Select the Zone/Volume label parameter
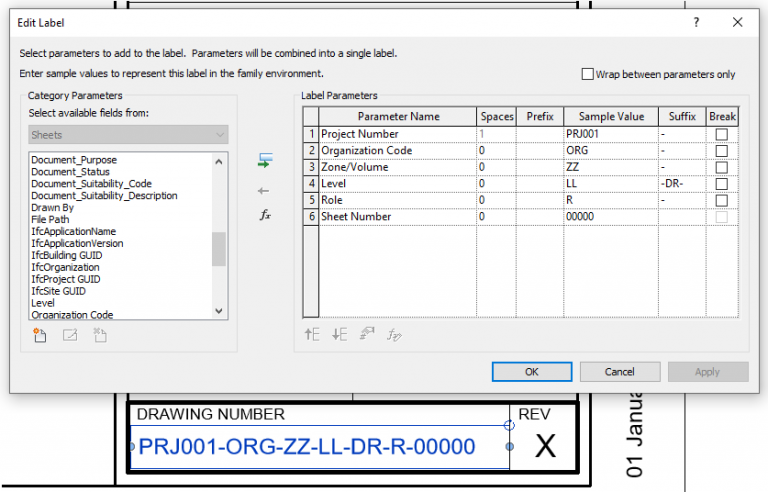 (x=398, y=167)
